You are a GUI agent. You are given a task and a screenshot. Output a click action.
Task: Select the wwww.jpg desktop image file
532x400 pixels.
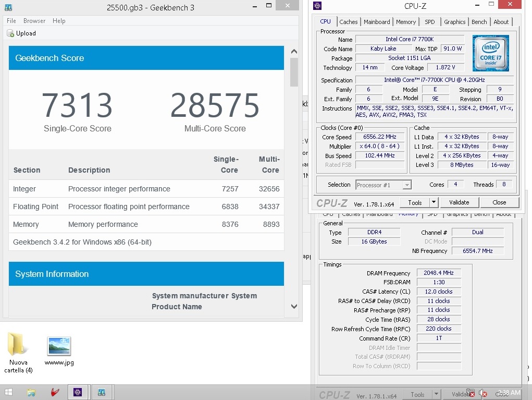pyautogui.click(x=59, y=351)
